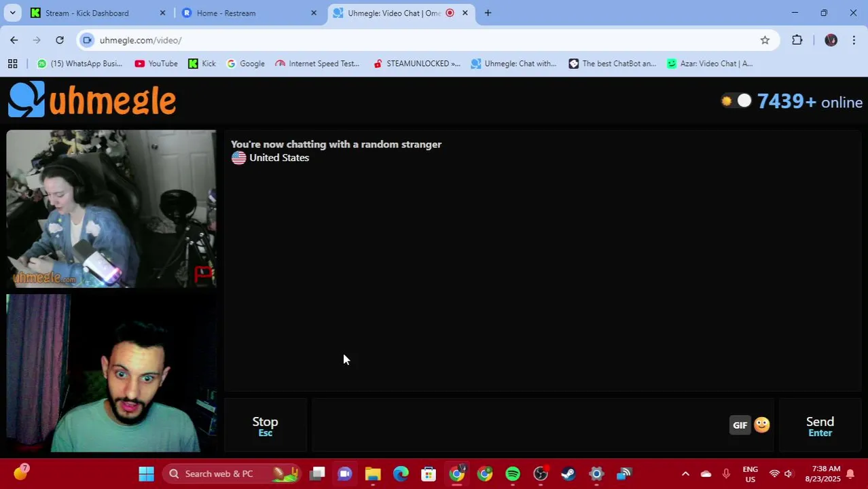Open Task View from the taskbar
Image resolution: width=868 pixels, height=489 pixels.
click(317, 473)
